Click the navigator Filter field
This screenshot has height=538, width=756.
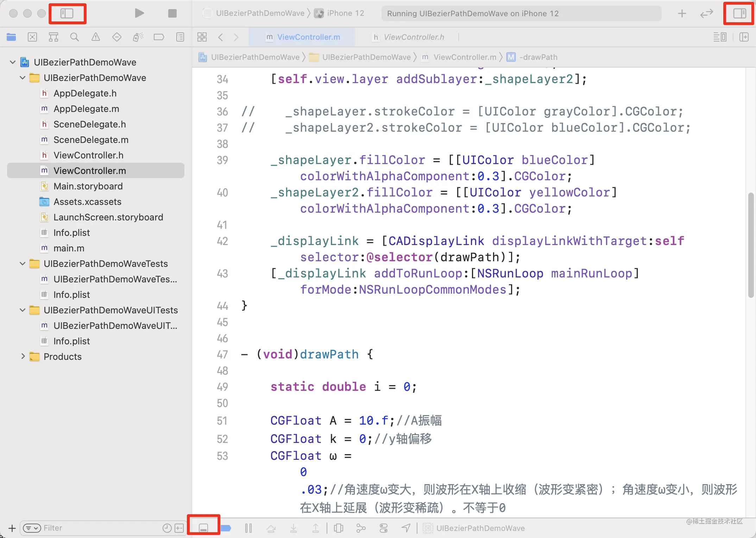click(x=99, y=528)
